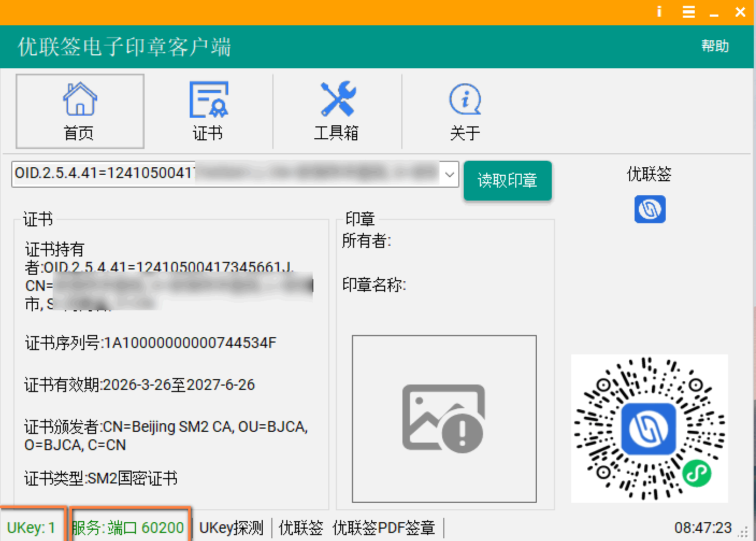
Task: Open the 工具箱 toolbox
Action: pyautogui.click(x=337, y=111)
